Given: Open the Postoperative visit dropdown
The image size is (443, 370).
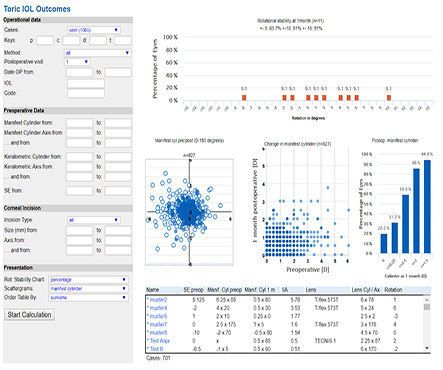Looking at the screenshot, I should tap(77, 62).
